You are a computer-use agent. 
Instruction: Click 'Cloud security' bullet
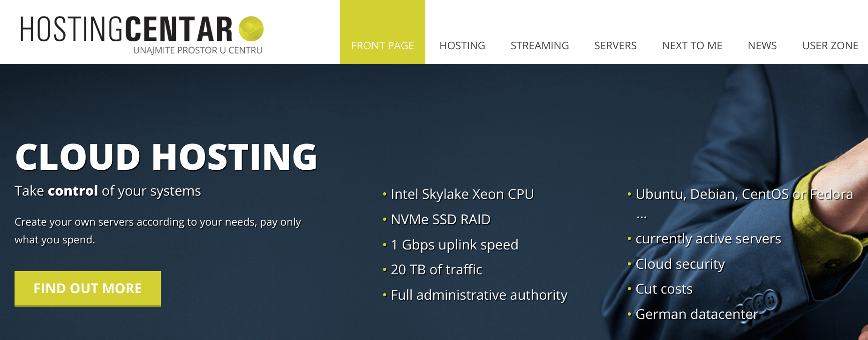tap(680, 264)
